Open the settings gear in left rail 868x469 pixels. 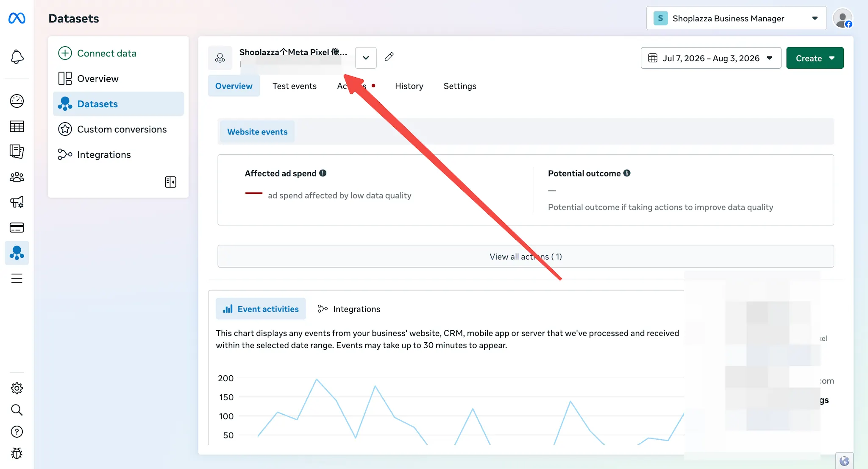pos(17,388)
